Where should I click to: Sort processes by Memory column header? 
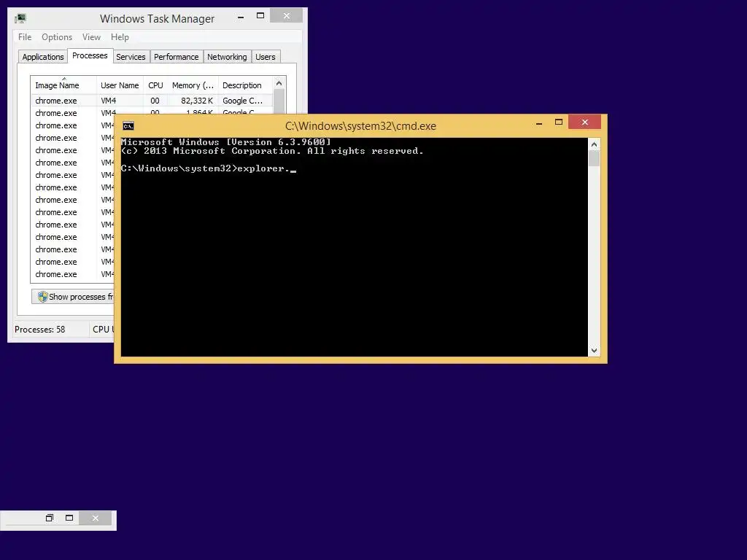click(193, 85)
